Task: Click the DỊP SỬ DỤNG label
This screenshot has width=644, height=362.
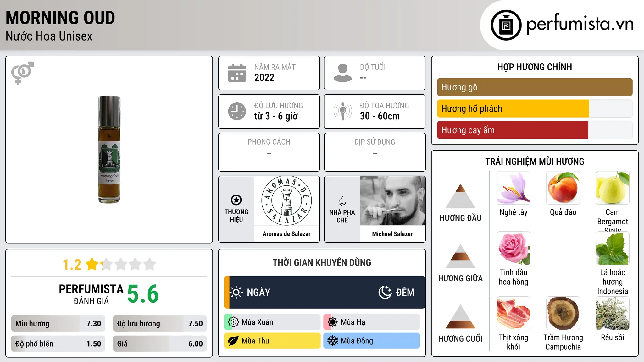Action: [375, 142]
